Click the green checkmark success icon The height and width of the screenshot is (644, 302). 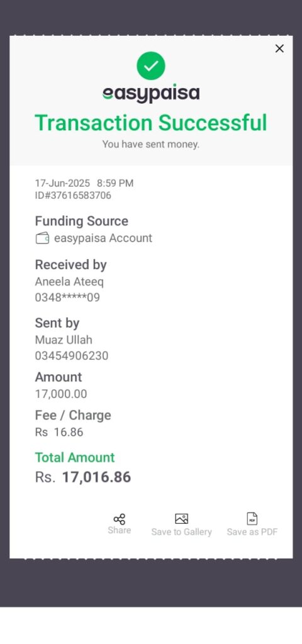point(151,65)
